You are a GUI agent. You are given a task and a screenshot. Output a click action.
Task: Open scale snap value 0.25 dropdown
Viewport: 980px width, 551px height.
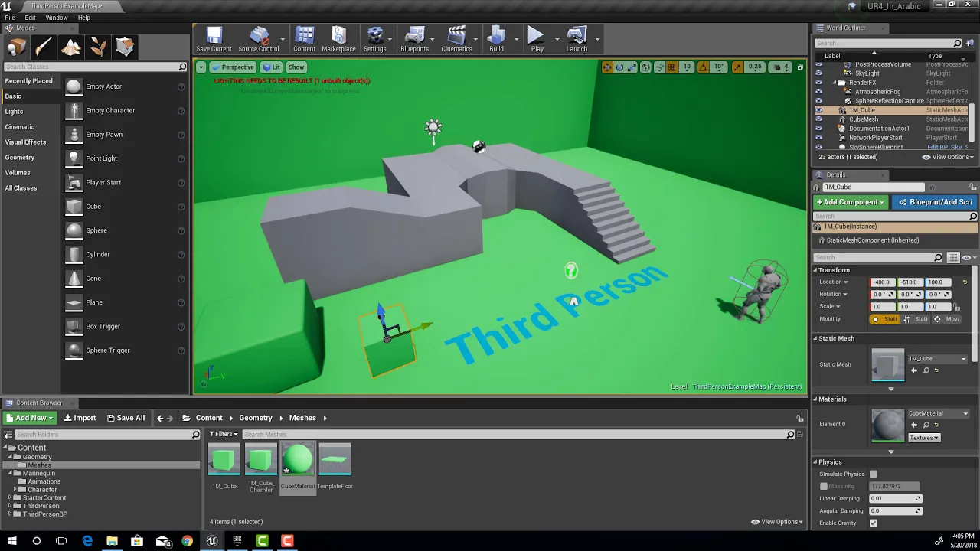click(x=755, y=67)
